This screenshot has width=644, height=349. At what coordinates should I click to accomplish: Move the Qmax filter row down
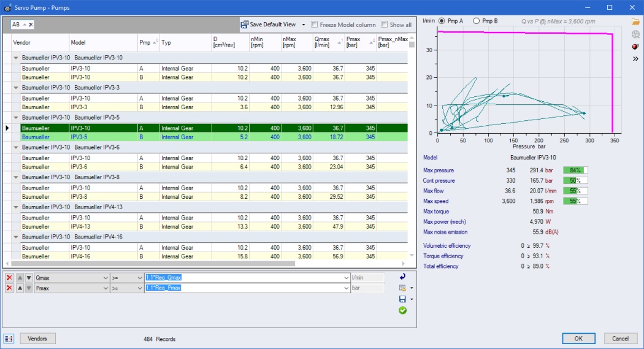(28, 278)
